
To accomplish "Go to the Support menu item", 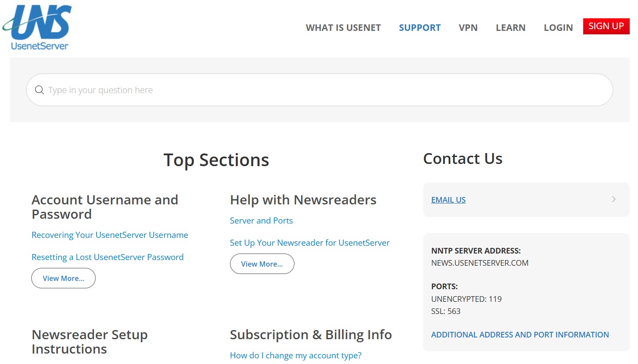I will 420,28.
